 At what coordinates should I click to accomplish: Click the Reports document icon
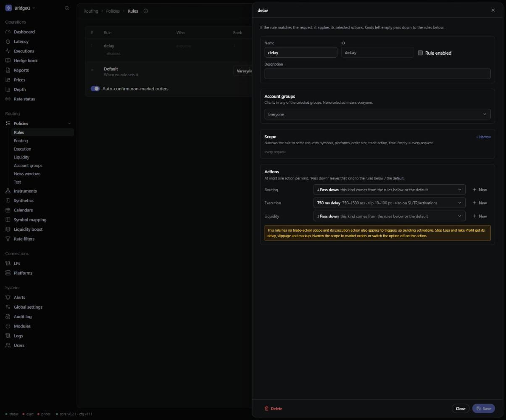click(8, 70)
